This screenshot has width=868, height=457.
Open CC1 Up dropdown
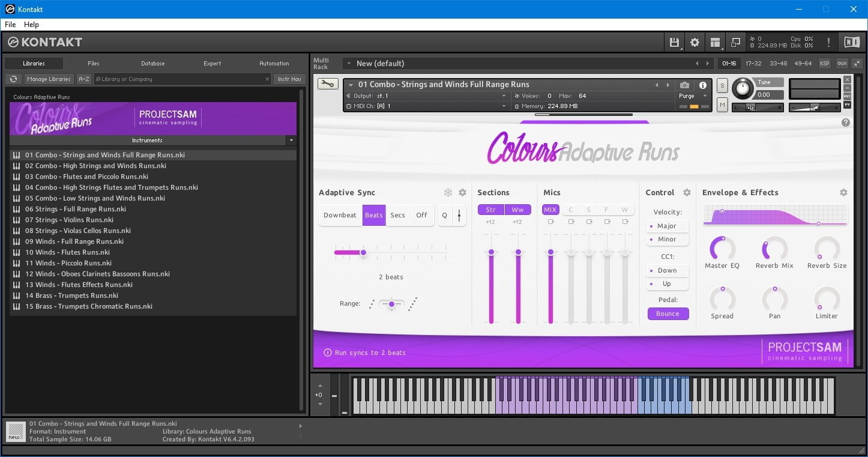(x=668, y=283)
